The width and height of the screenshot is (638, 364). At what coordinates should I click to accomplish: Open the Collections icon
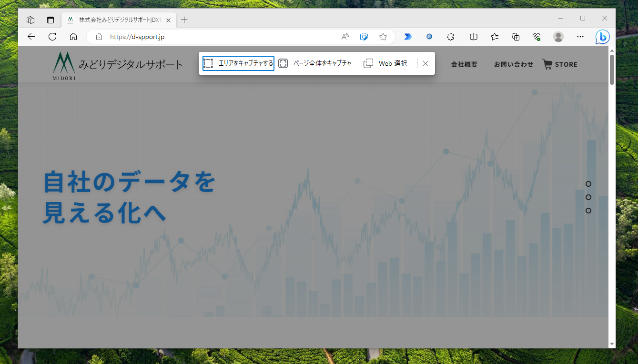tap(516, 37)
